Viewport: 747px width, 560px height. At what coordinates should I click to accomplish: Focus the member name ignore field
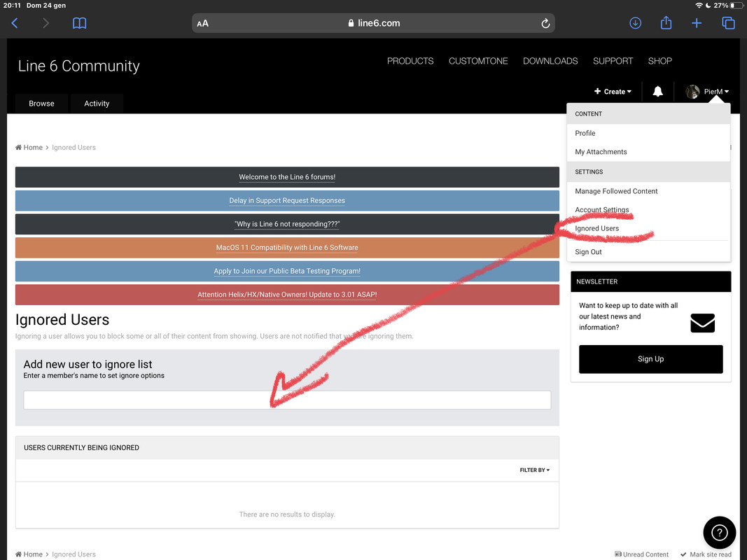287,400
